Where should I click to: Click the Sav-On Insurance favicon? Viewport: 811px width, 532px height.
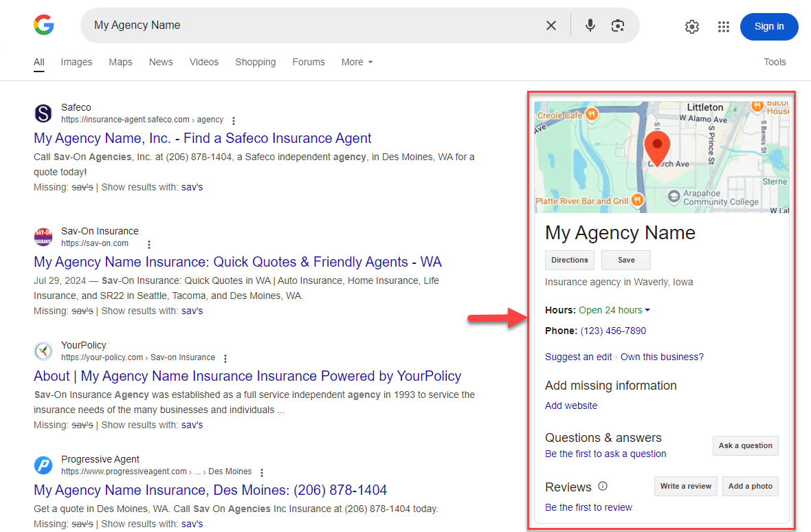click(43, 237)
